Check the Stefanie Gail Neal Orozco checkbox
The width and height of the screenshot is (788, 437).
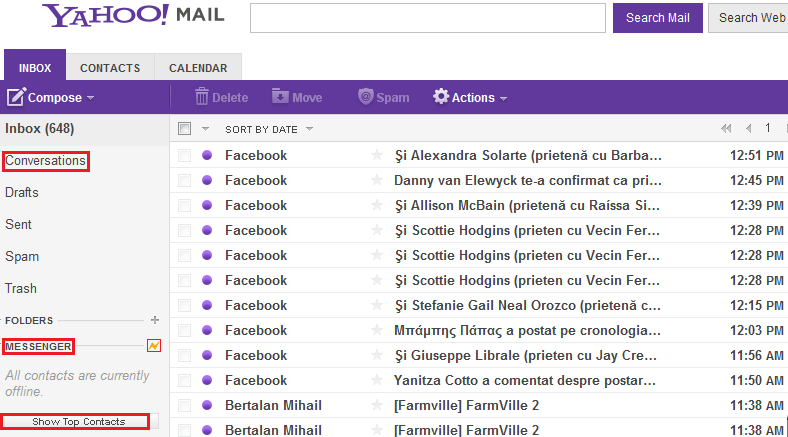[184, 305]
